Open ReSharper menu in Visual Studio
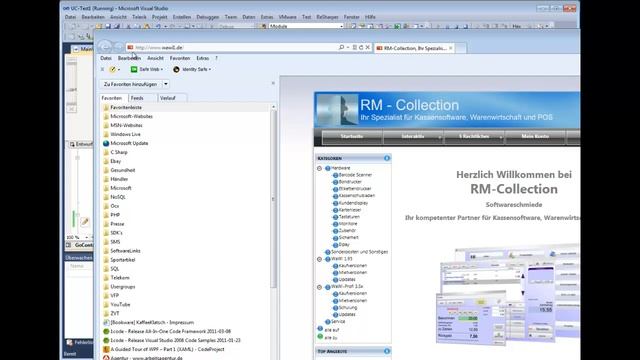This screenshot has width=640, height=360. [x=327, y=17]
